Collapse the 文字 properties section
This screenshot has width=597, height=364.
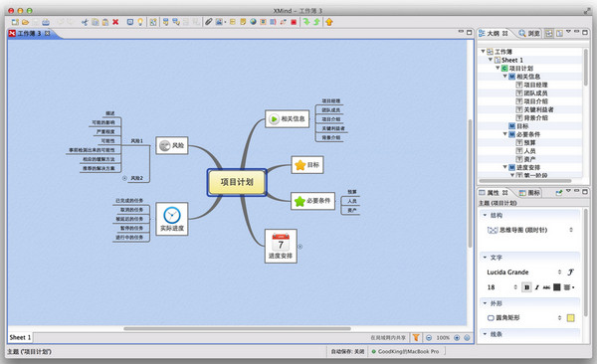click(x=486, y=258)
